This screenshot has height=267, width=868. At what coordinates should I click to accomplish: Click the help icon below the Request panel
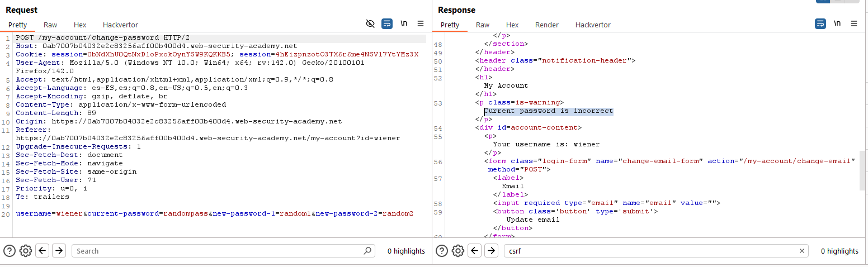click(x=10, y=251)
